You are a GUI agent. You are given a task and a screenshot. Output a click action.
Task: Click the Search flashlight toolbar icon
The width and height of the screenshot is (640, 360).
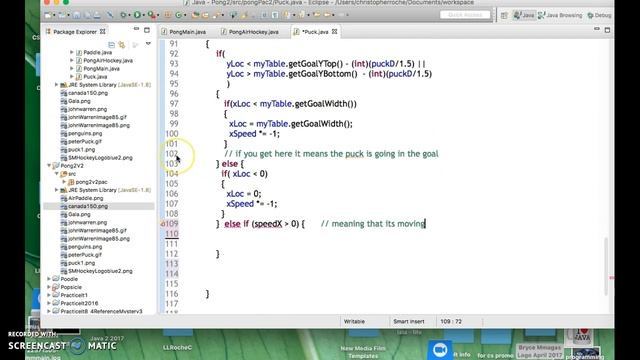pos(216,15)
